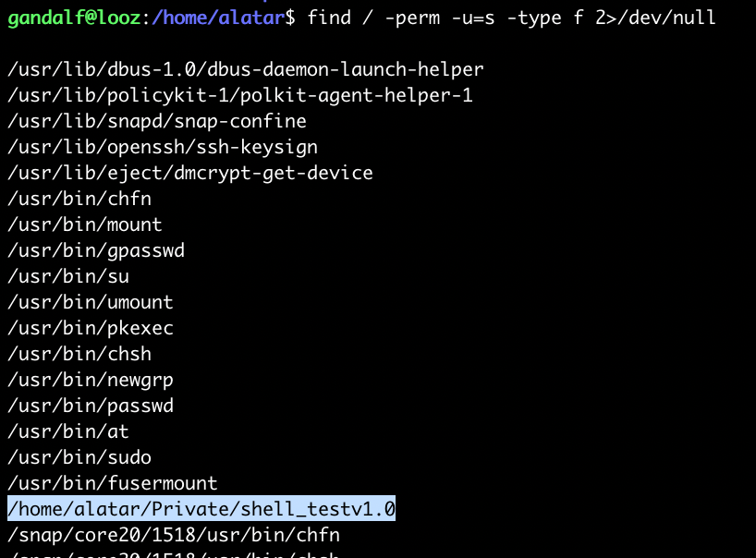The width and height of the screenshot is (756, 558).
Task: Click the /usr/bin/su line
Action: point(68,276)
